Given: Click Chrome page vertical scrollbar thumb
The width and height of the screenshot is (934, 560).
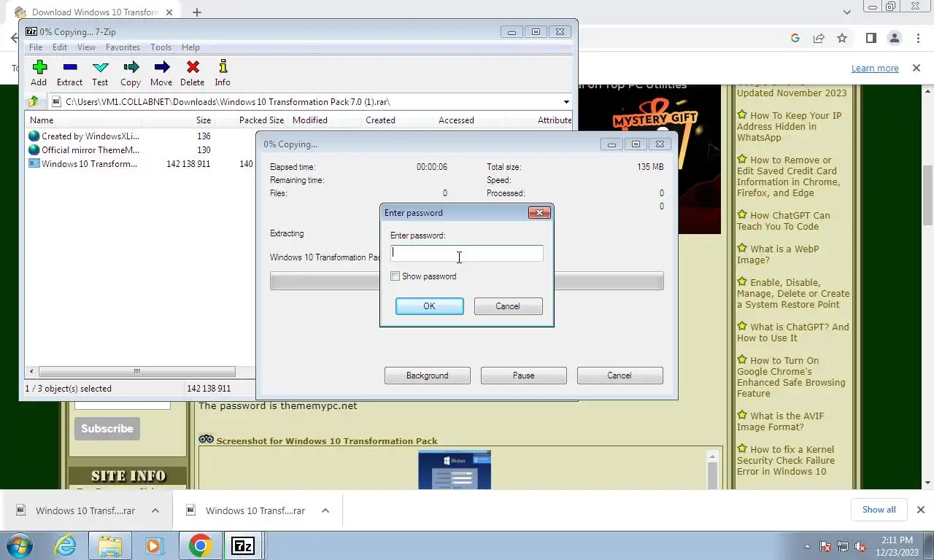Looking at the screenshot, I should pyautogui.click(x=928, y=195).
